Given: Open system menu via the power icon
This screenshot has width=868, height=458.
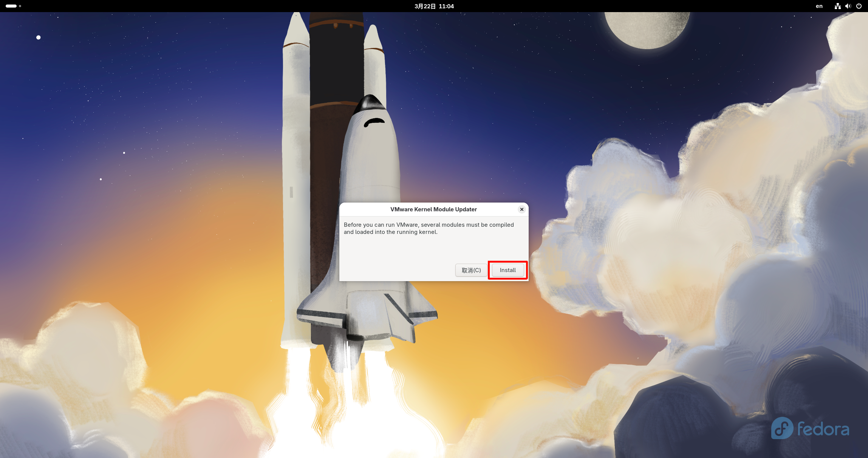Looking at the screenshot, I should click(x=859, y=6).
